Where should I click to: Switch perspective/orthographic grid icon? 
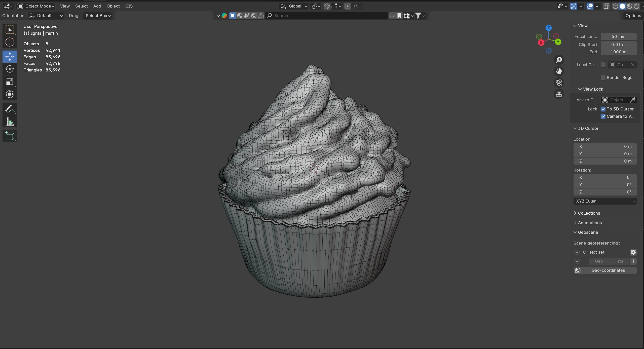click(559, 94)
